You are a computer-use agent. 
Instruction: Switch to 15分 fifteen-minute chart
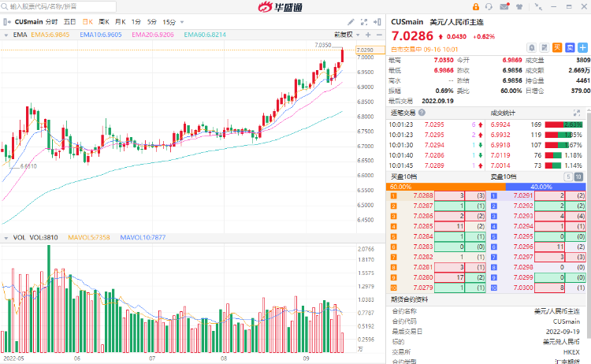click(169, 22)
